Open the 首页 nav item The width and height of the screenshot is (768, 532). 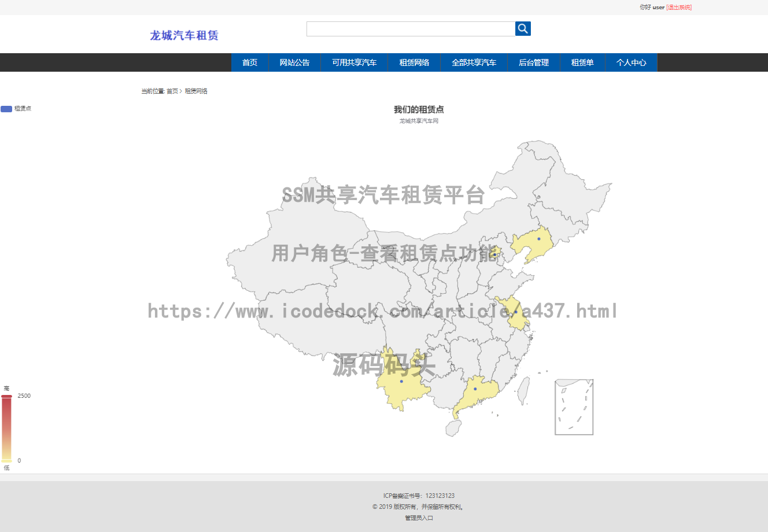coord(250,62)
